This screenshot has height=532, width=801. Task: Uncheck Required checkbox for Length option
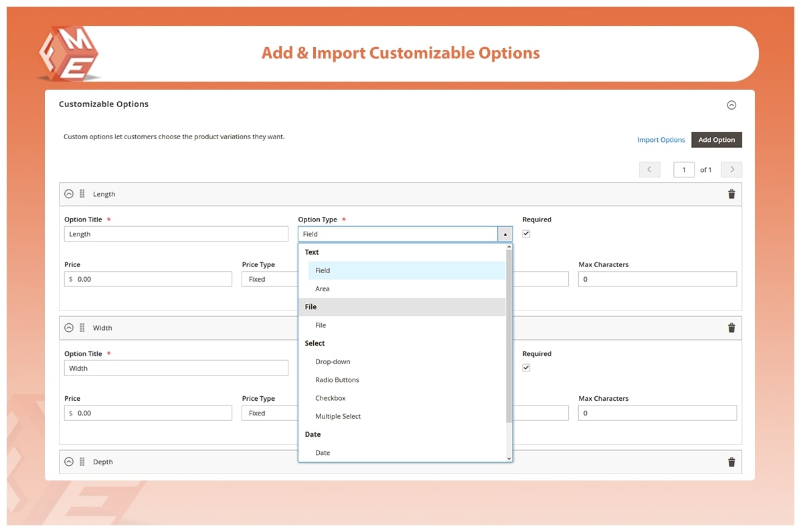[x=526, y=234]
